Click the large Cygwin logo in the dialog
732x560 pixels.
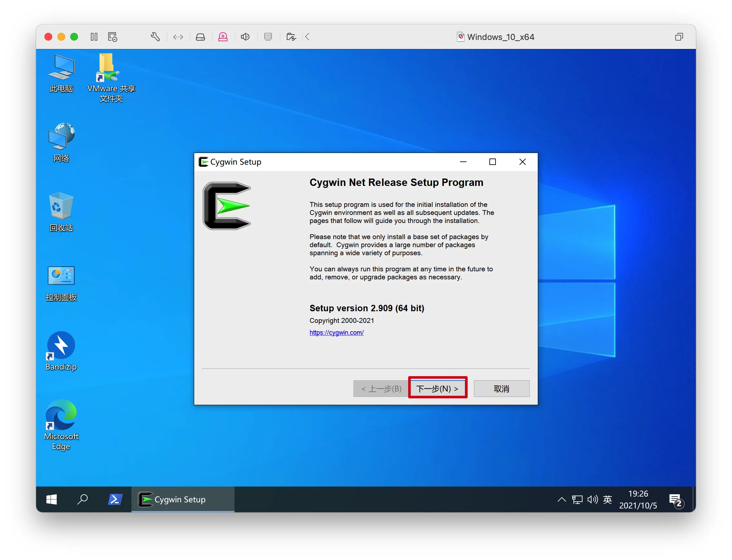[x=227, y=206]
